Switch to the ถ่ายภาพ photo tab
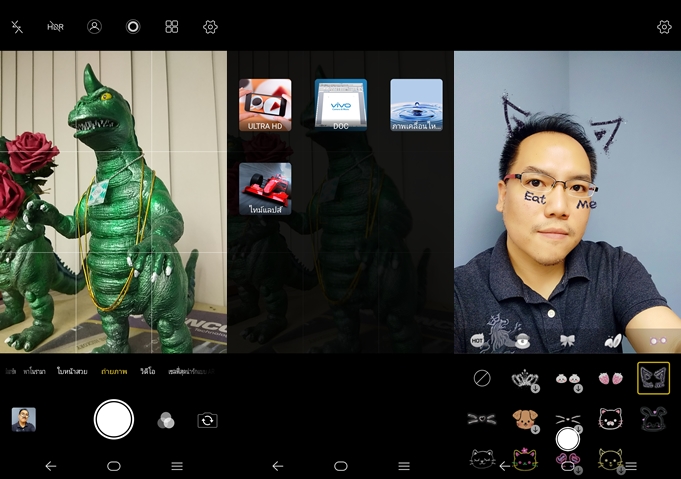Screen dimensions: 681x479 click(114, 371)
